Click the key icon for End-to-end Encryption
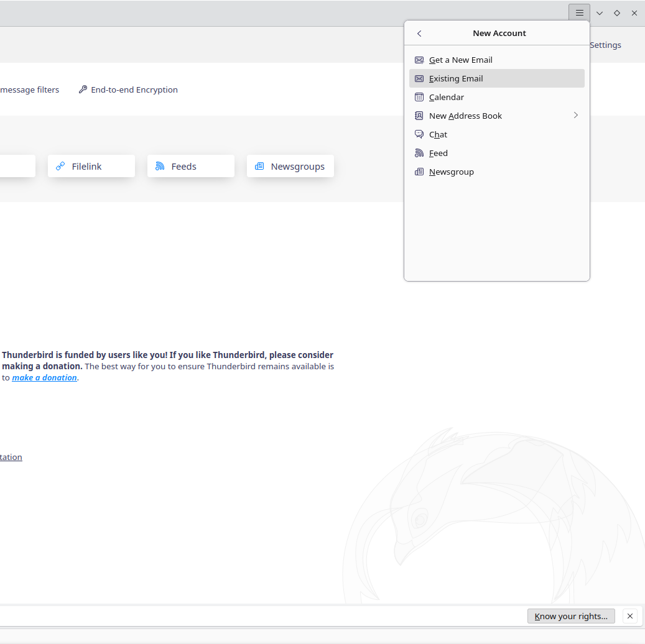The width and height of the screenshot is (645, 644). [83, 90]
